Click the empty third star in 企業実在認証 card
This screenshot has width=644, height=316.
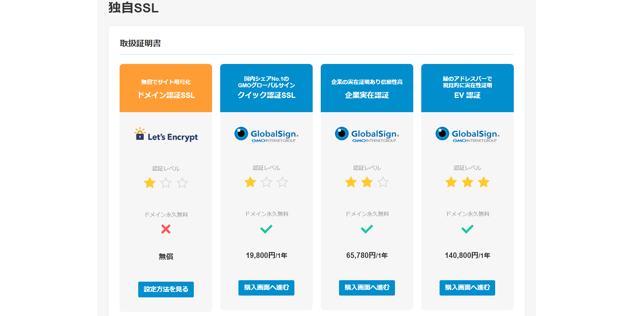tap(383, 182)
